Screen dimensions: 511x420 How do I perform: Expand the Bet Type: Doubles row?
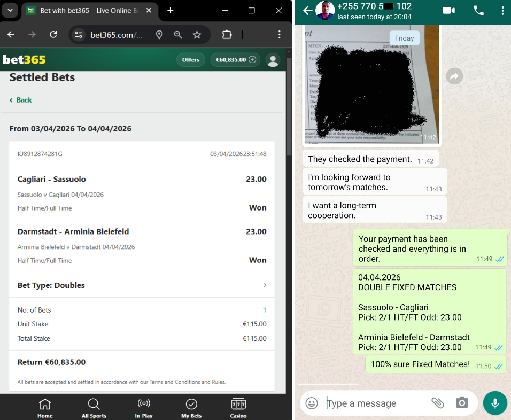[142, 285]
